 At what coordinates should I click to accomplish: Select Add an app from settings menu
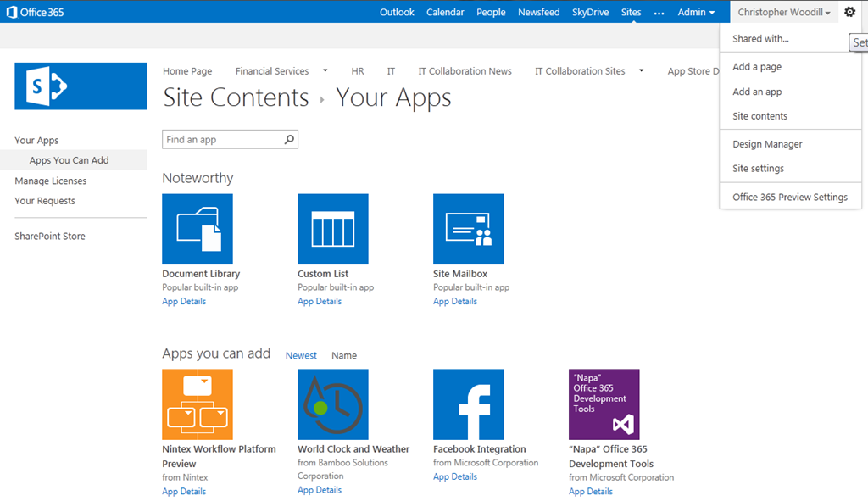(757, 92)
